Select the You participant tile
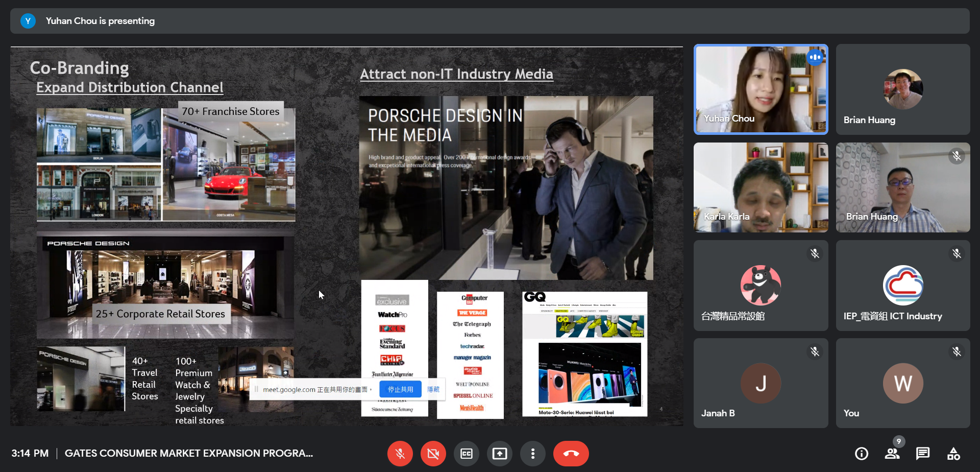 tap(903, 383)
